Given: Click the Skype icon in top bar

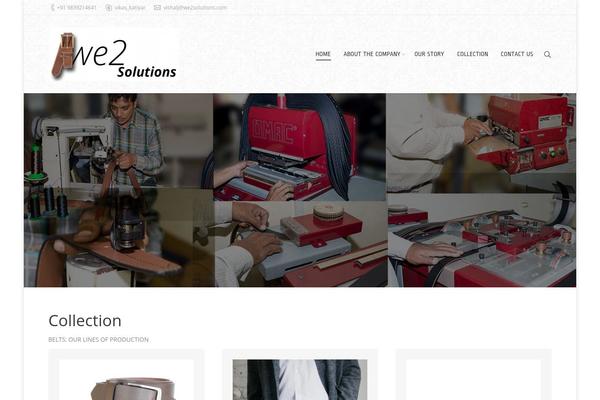Looking at the screenshot, I should point(108,7).
